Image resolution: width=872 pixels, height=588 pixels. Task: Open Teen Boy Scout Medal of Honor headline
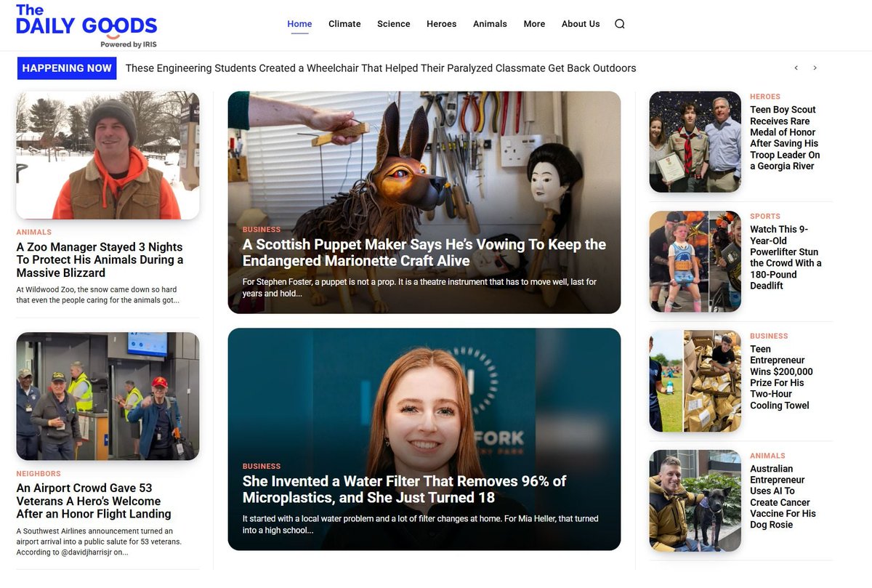pyautogui.click(x=785, y=138)
